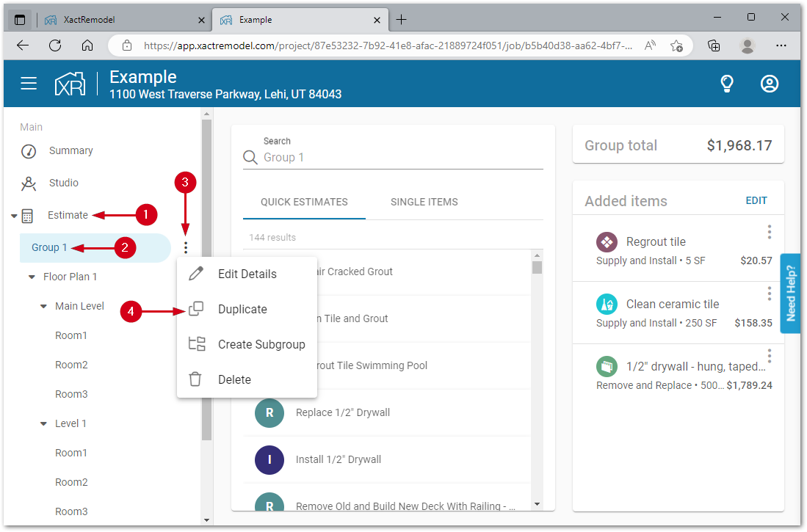The height and width of the screenshot is (532, 807).
Task: Click the lightbulb tips icon
Action: (x=726, y=84)
